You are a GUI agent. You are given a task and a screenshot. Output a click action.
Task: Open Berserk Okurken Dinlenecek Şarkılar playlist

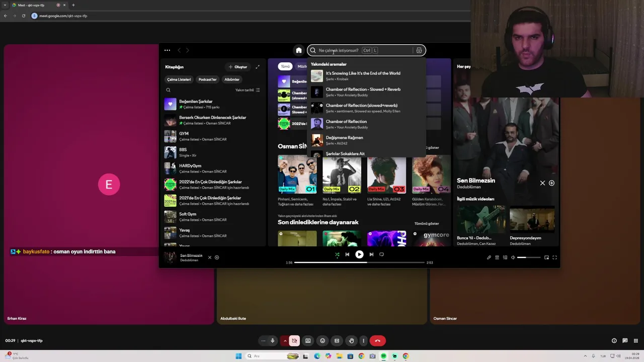click(x=212, y=120)
